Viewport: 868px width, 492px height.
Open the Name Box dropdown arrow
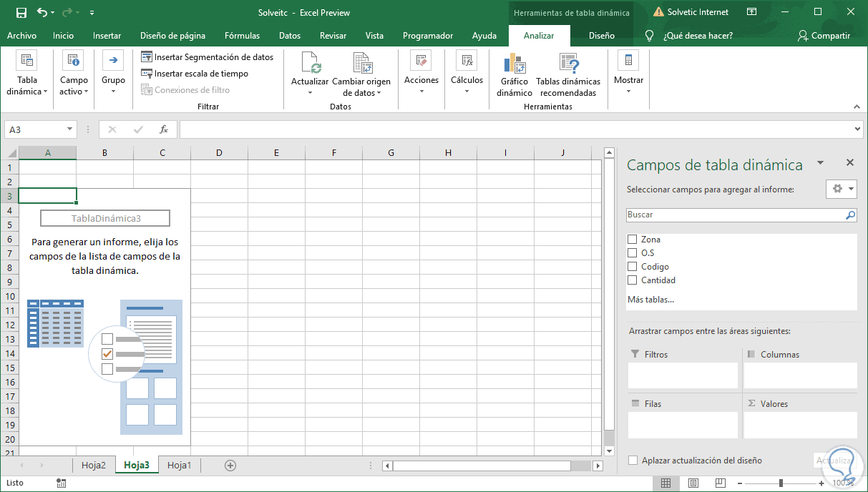tap(69, 129)
